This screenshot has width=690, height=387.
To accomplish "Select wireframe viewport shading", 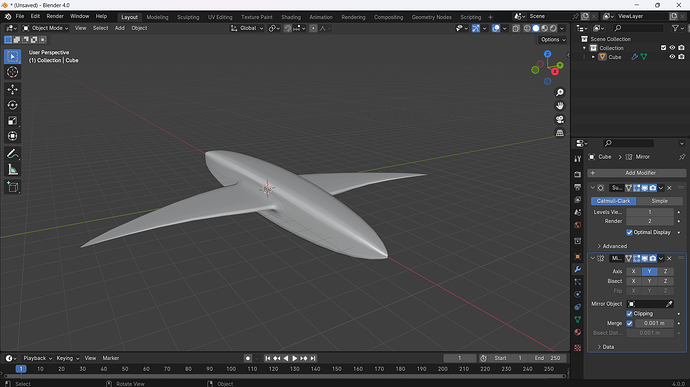I will click(x=527, y=28).
